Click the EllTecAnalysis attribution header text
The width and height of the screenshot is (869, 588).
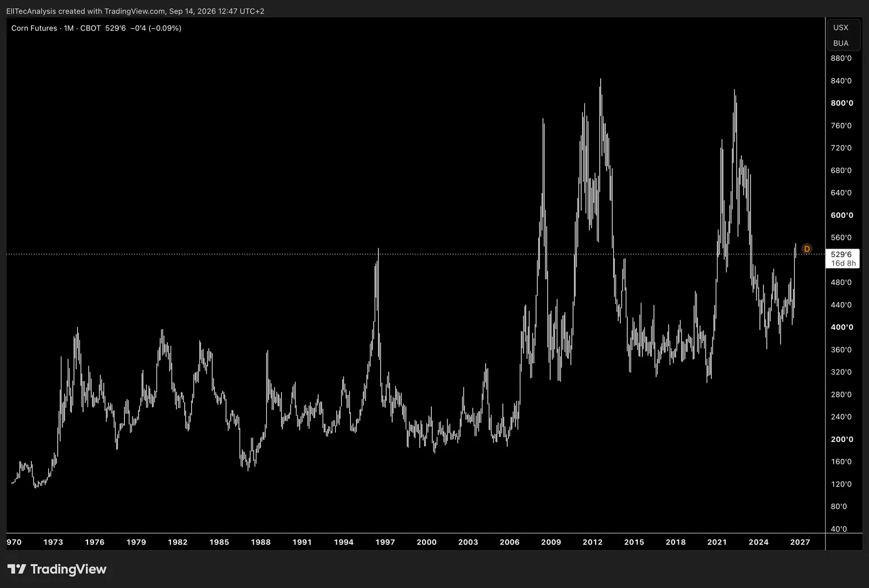point(135,11)
